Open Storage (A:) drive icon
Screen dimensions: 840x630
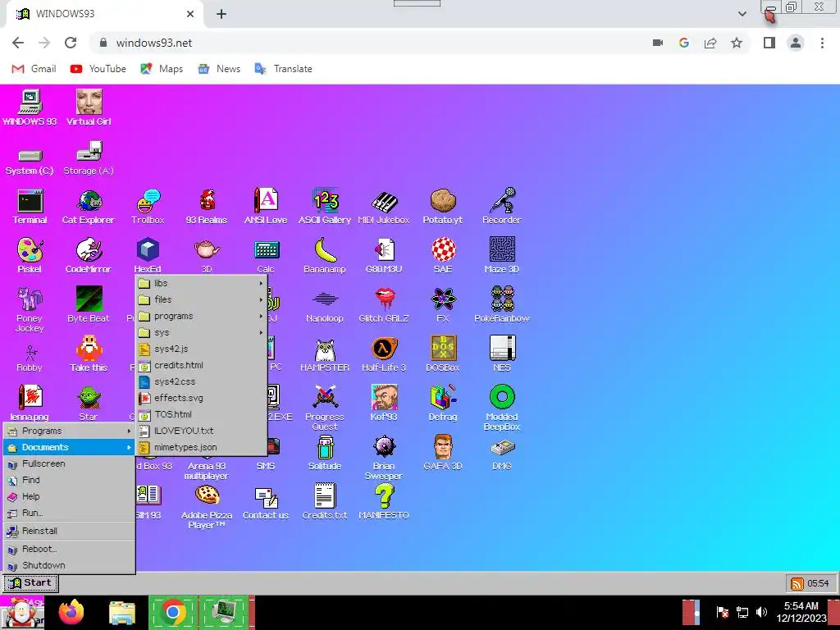point(89,159)
